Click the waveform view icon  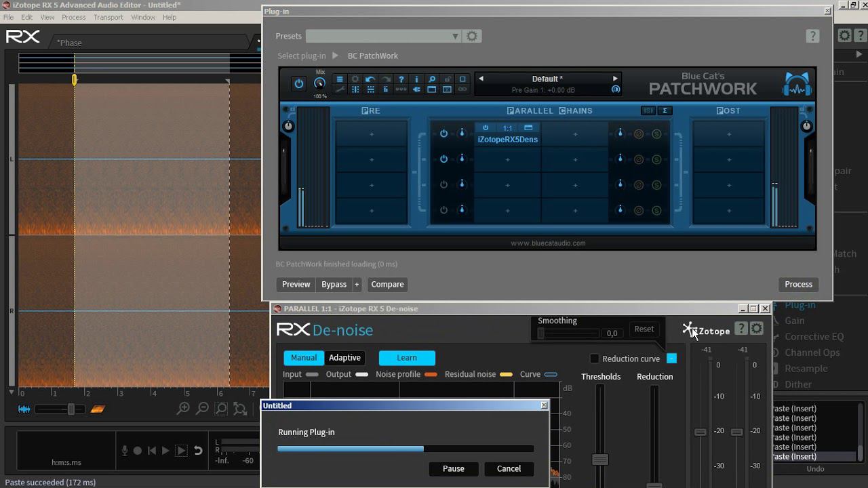click(24, 409)
